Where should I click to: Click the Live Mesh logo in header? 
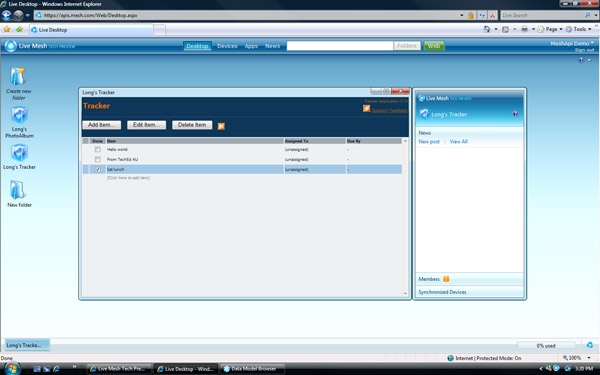coord(11,46)
